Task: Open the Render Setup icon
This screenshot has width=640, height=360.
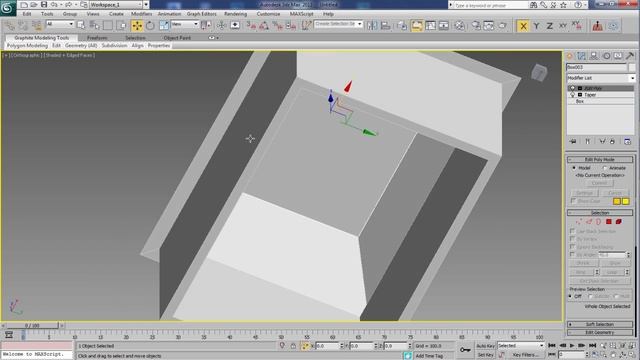Action: coord(476,26)
